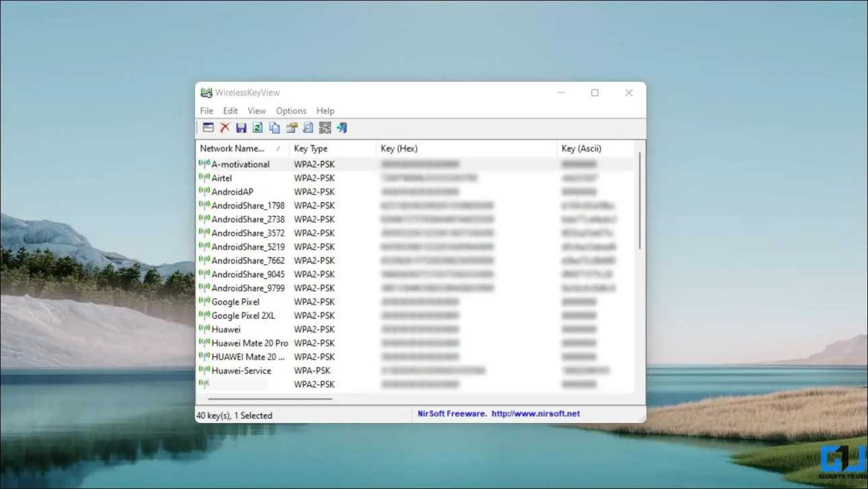The width and height of the screenshot is (868, 489).
Task: Show QR code for selected network
Action: click(x=325, y=128)
